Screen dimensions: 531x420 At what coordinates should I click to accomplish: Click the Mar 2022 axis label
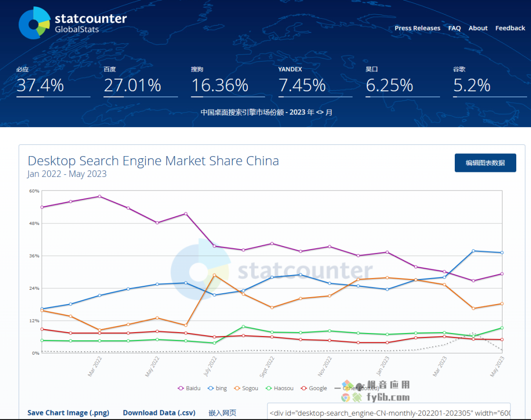(95, 366)
